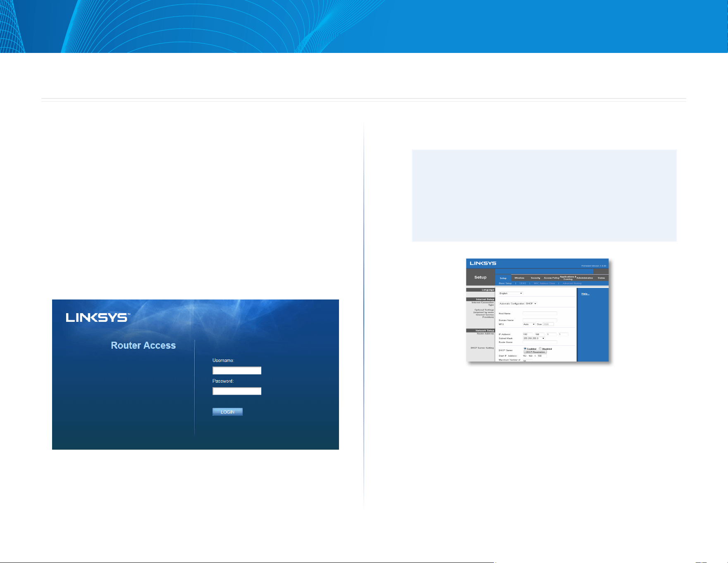Viewport: 728px width, 563px height.
Task: Switch to the Administration tab
Action: pos(585,278)
